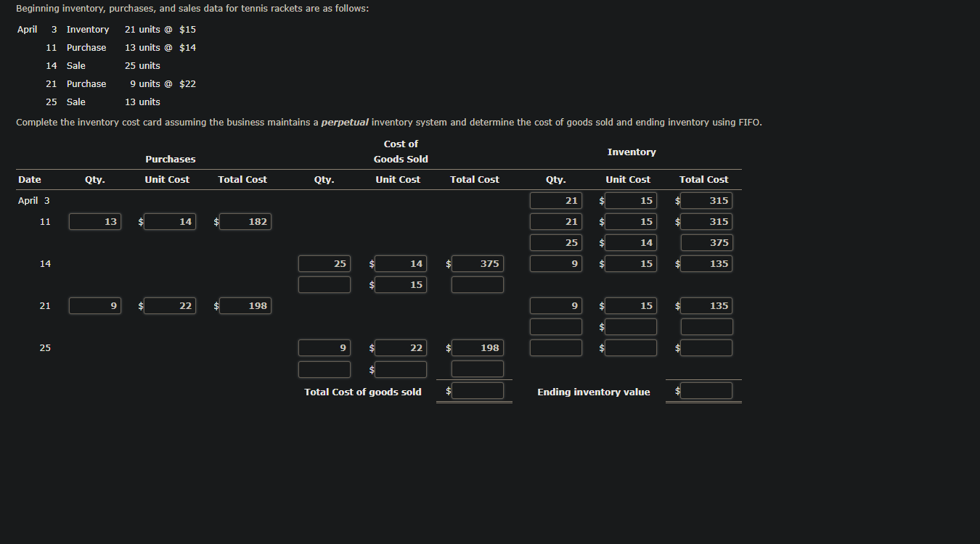Select April 14 goods sold unit cost 14
Image resolution: width=980 pixels, height=544 pixels.
click(x=401, y=264)
